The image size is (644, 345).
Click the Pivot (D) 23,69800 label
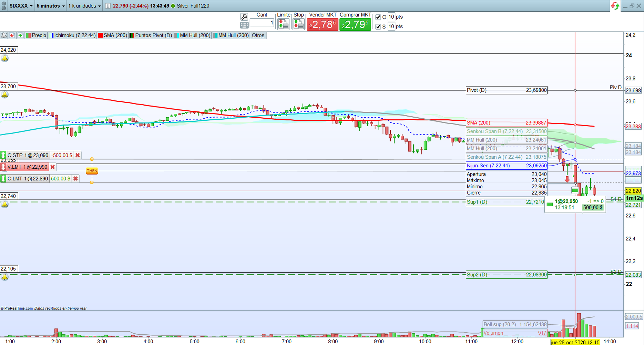tap(507, 90)
